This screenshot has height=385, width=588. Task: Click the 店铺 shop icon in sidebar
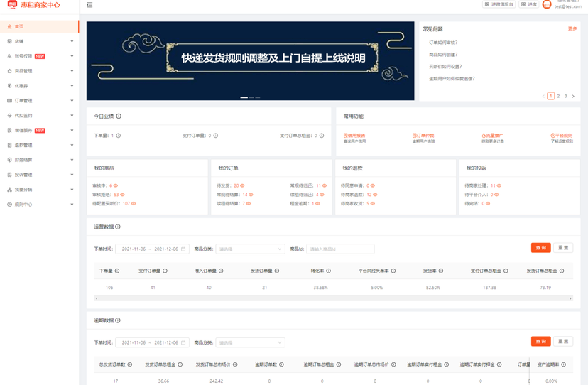click(9, 41)
